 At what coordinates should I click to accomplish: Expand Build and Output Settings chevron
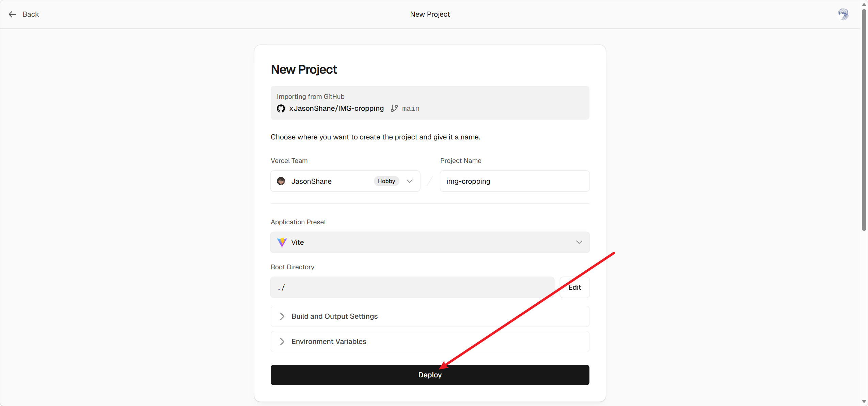click(282, 316)
